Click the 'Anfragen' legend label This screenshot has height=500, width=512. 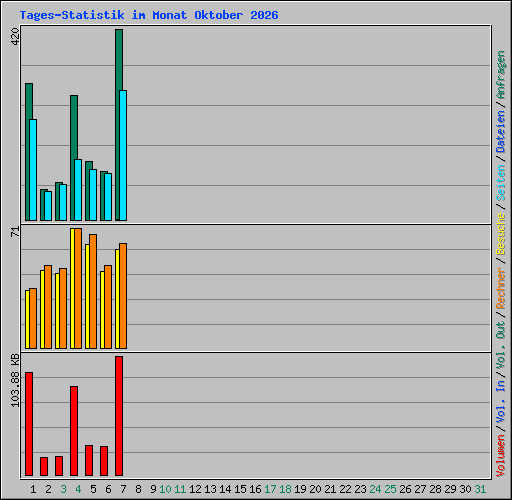tap(501, 75)
